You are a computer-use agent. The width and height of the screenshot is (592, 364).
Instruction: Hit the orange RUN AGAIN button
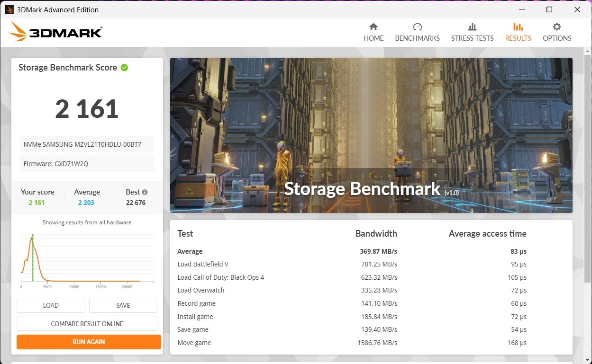click(89, 342)
